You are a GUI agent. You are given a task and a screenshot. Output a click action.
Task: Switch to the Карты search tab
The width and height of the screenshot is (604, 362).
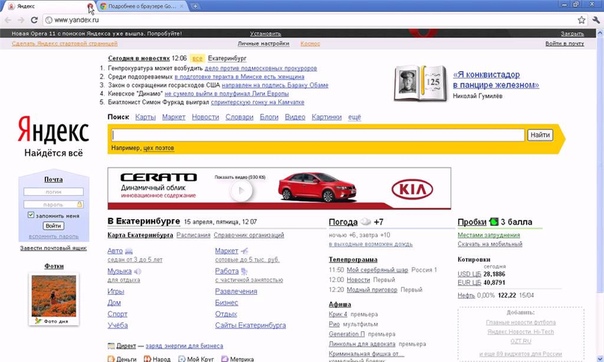pyautogui.click(x=145, y=117)
